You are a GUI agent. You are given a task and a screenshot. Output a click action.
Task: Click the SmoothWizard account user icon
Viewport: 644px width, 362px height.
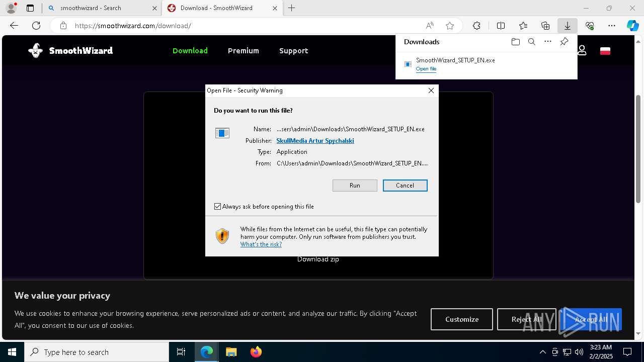point(582,50)
